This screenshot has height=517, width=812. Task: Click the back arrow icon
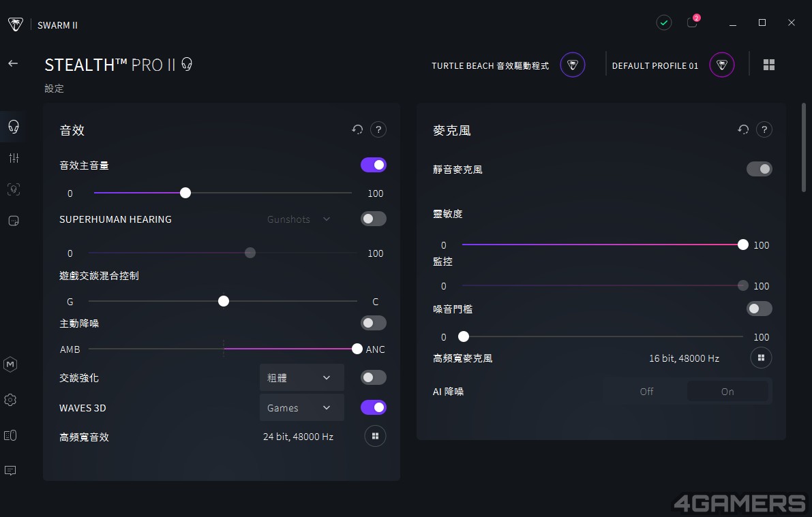pos(13,63)
